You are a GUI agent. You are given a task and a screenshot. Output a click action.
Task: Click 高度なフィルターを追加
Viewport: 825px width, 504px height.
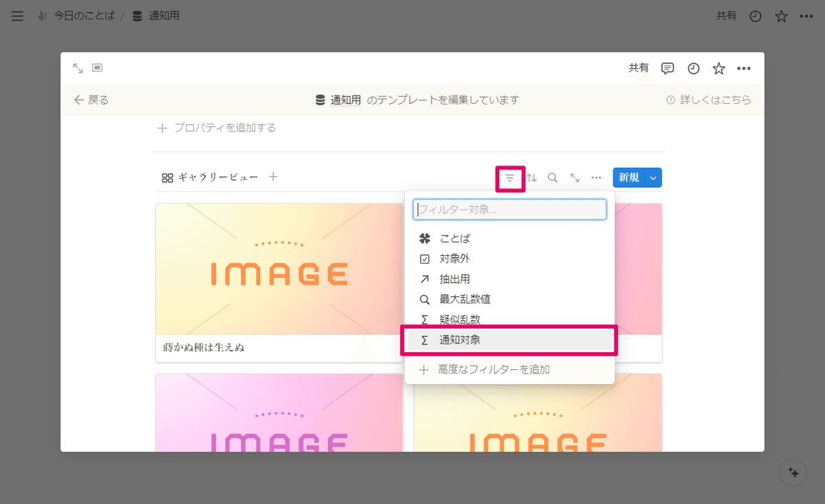click(x=509, y=370)
